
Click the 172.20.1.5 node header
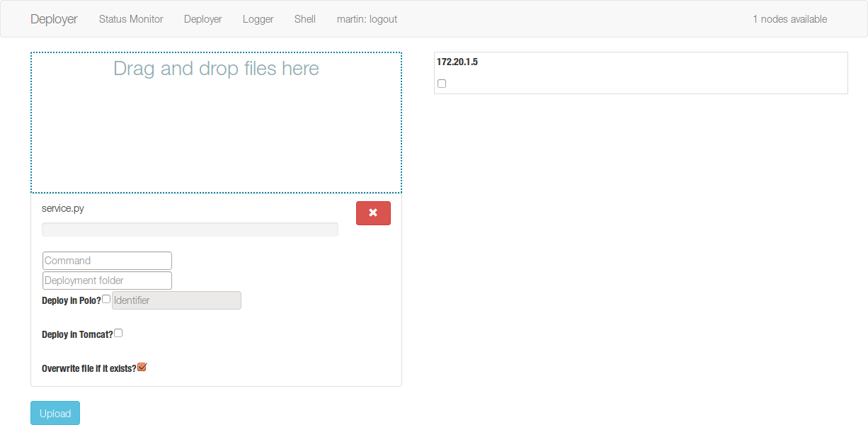click(x=457, y=62)
